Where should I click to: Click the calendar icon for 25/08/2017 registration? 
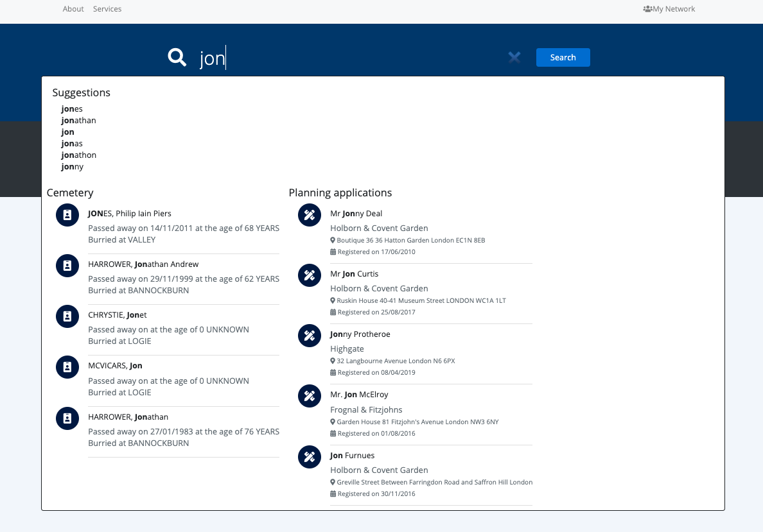pos(333,312)
